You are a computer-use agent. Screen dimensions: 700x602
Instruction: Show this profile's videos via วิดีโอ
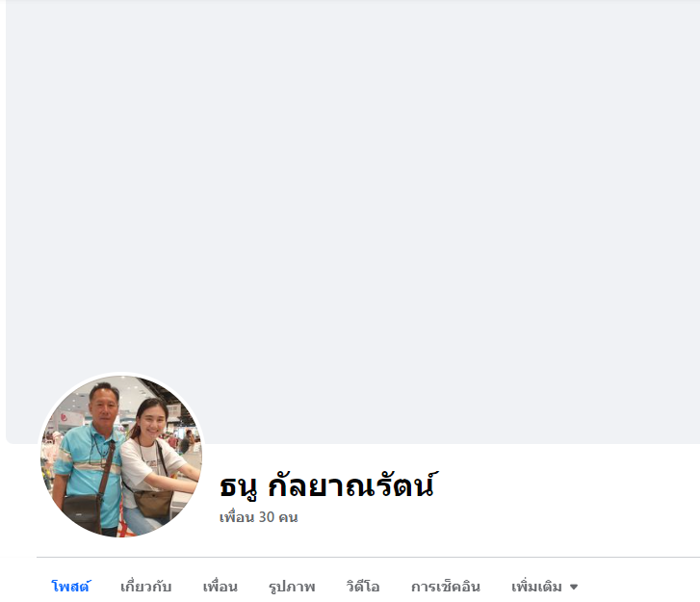pyautogui.click(x=362, y=586)
